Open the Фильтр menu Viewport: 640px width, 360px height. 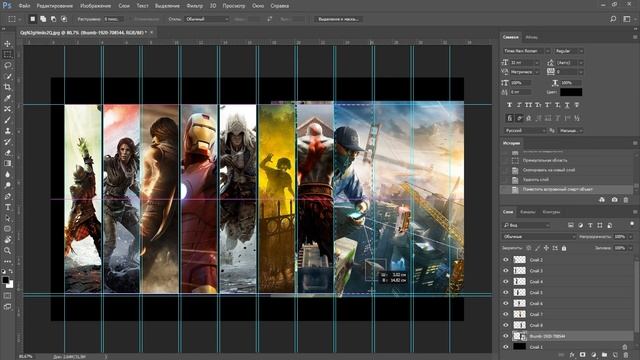point(195,6)
